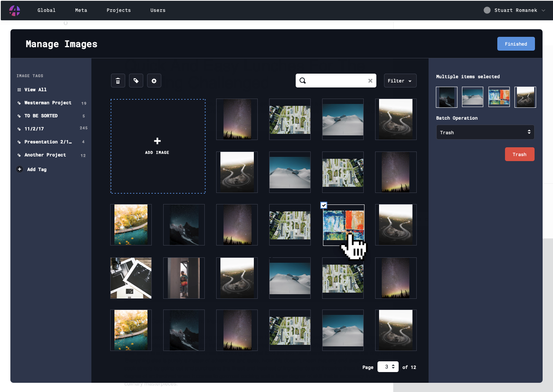Increment the page number with the stepper

pyautogui.click(x=394, y=365)
